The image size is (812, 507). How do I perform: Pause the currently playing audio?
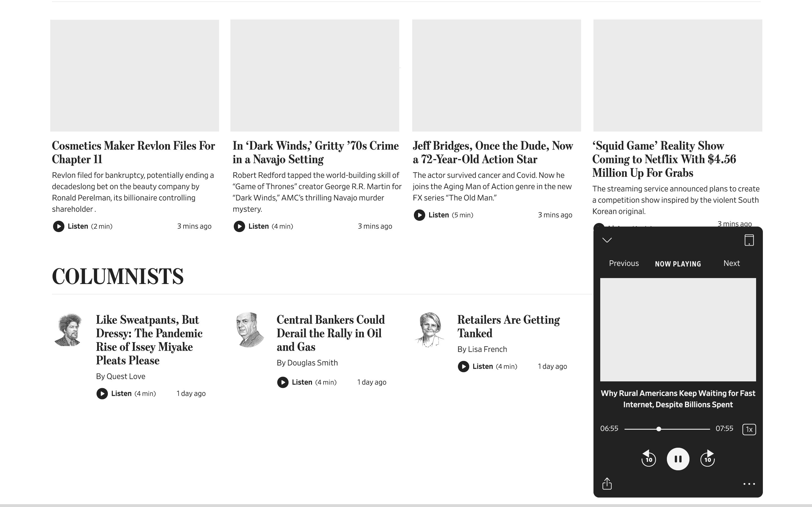(x=678, y=459)
